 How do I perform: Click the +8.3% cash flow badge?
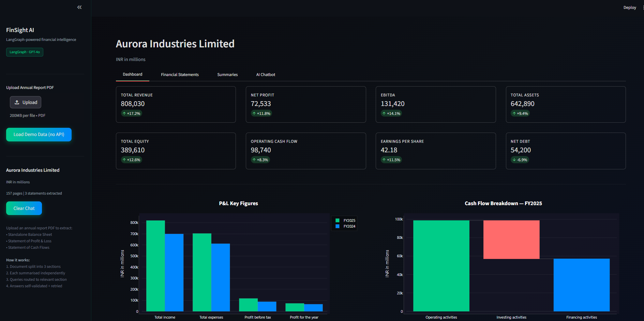tap(260, 160)
